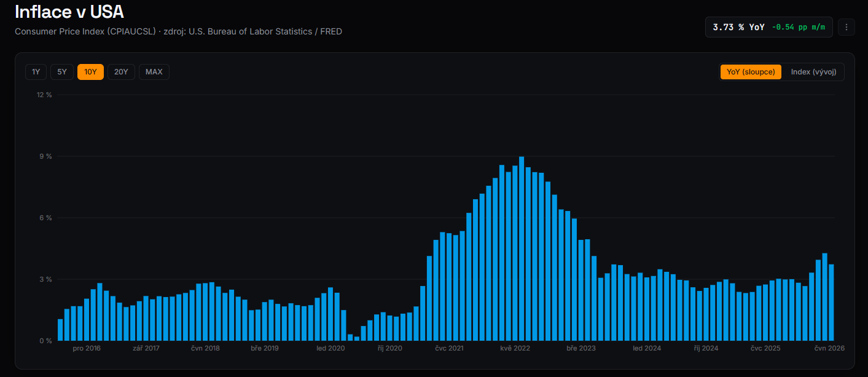Click the led 2020 axis label
The image size is (868, 377).
(x=330, y=348)
